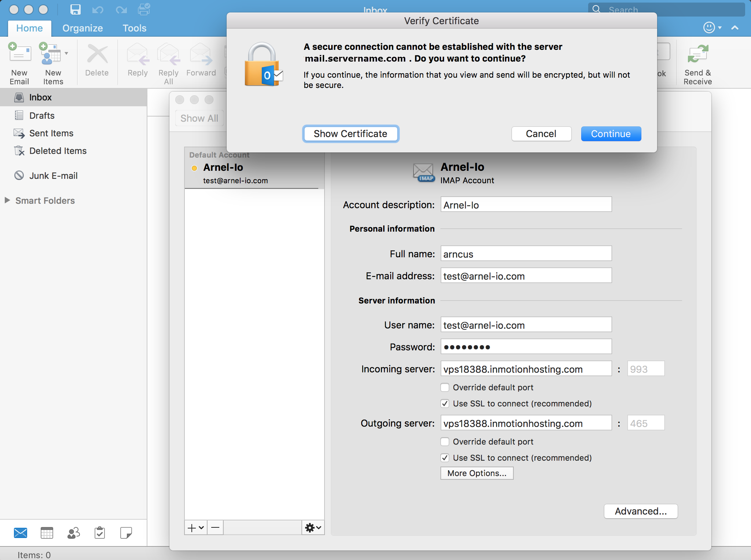
Task: Switch to the Tools tab
Action: 134,28
